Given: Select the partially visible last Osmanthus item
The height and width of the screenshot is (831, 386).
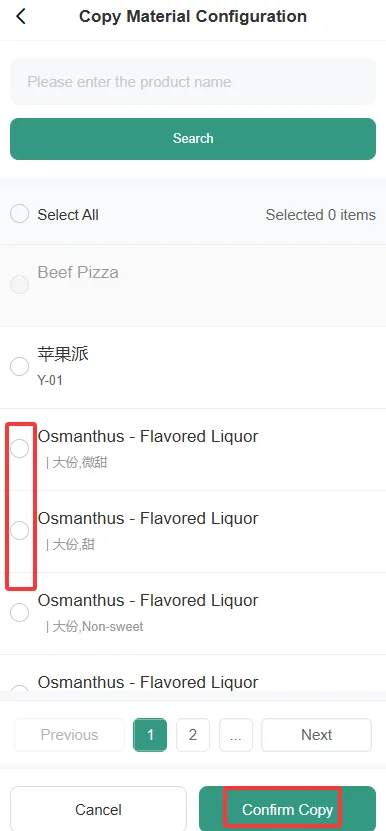Looking at the screenshot, I should [x=20, y=689].
